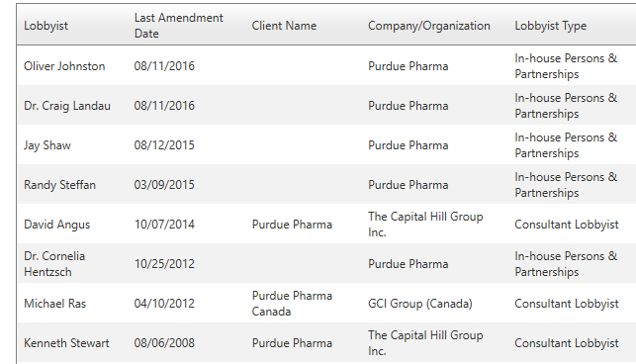Click the Company/Organization column header
This screenshot has height=364, width=636.
428,26
